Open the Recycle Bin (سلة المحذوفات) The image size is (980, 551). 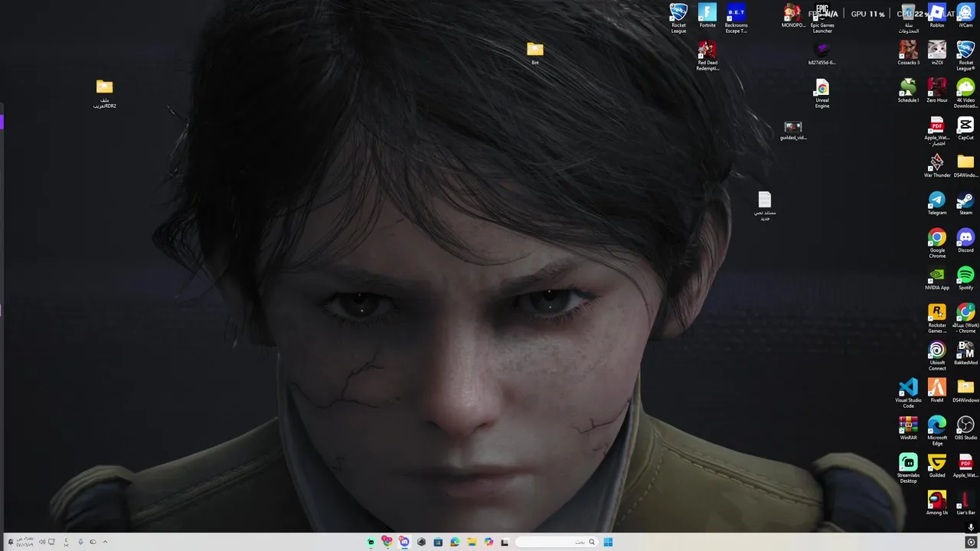908,18
